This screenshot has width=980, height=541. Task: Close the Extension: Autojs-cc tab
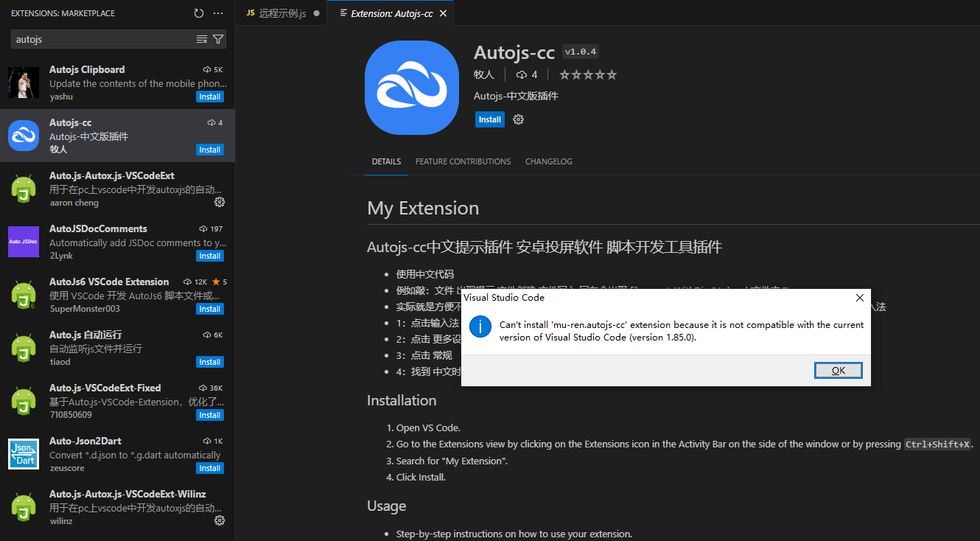443,13
